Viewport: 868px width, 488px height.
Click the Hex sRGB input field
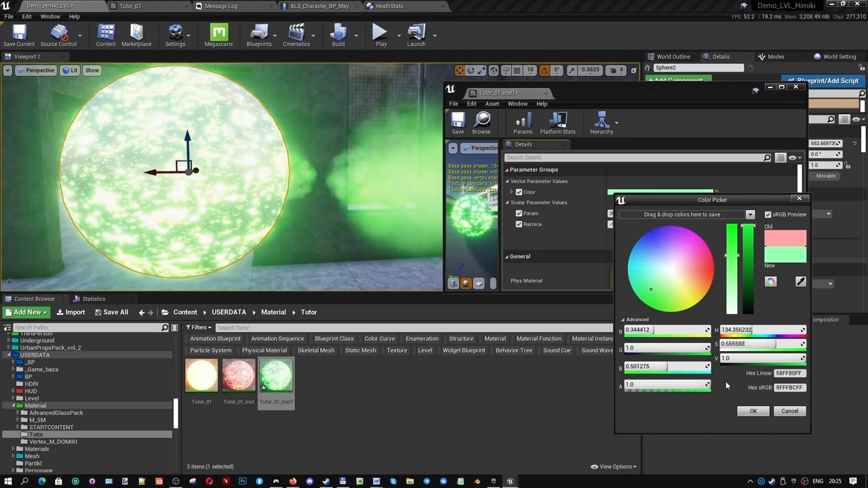point(789,388)
